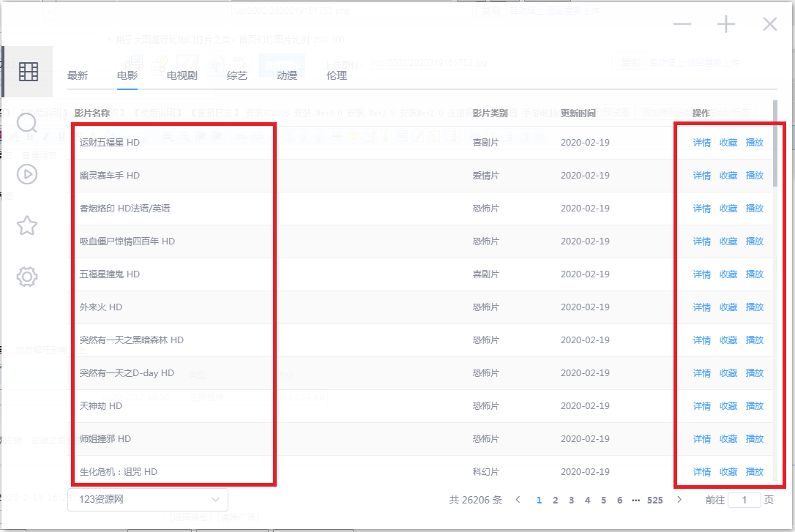Go to previous page arrow
Viewport: 795px width, 532px height.
pyautogui.click(x=518, y=500)
